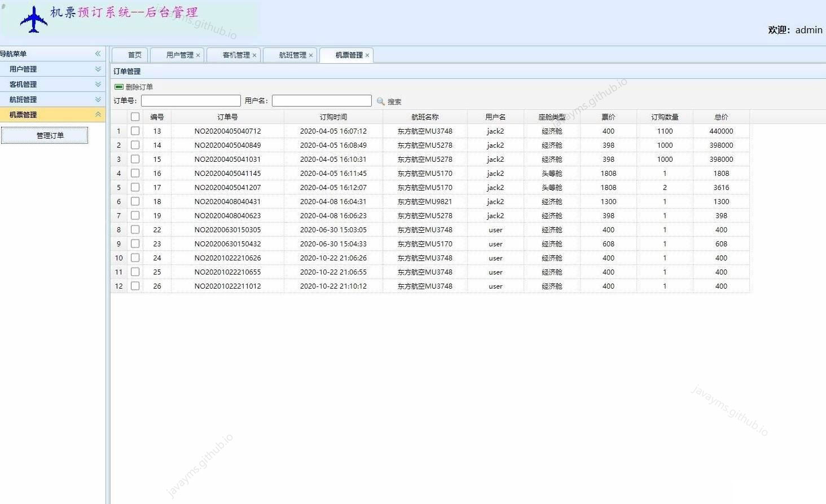This screenshot has height=504, width=826.
Task: Sort by the 航班名称 column header
Action: click(x=425, y=117)
